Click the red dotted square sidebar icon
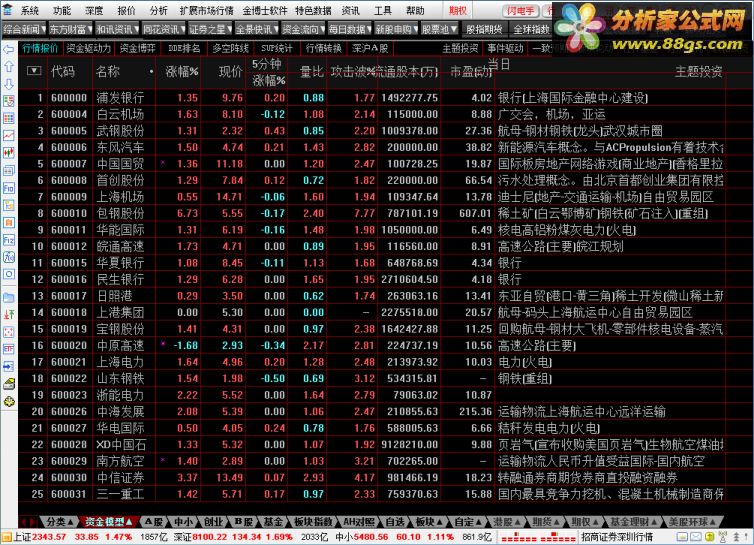Viewport: 754px width, 545px height. click(x=9, y=332)
